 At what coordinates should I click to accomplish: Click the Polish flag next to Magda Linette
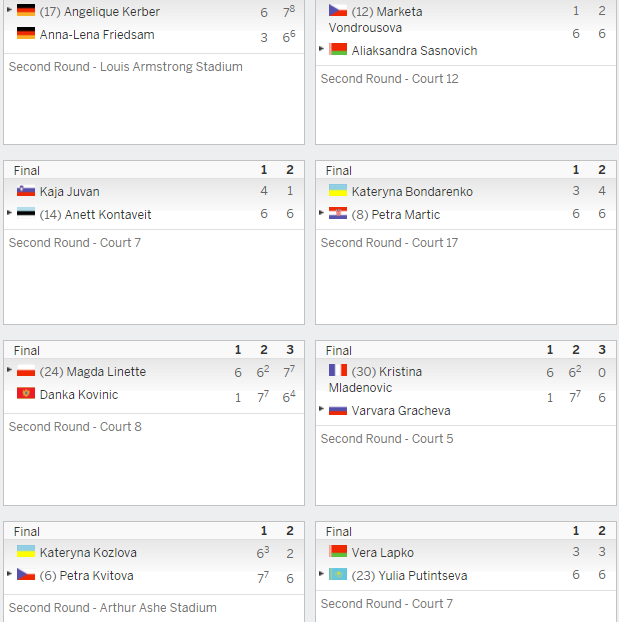[x=26, y=371]
